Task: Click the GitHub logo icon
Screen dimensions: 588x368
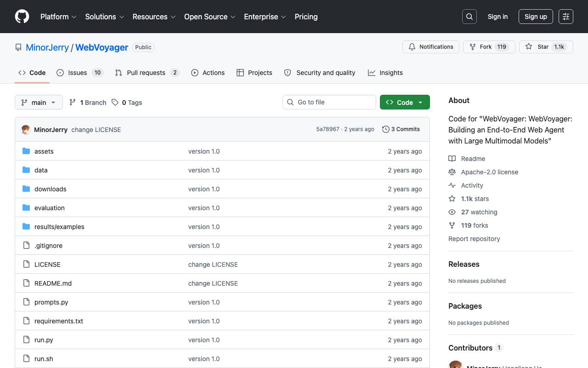Action: (x=22, y=17)
